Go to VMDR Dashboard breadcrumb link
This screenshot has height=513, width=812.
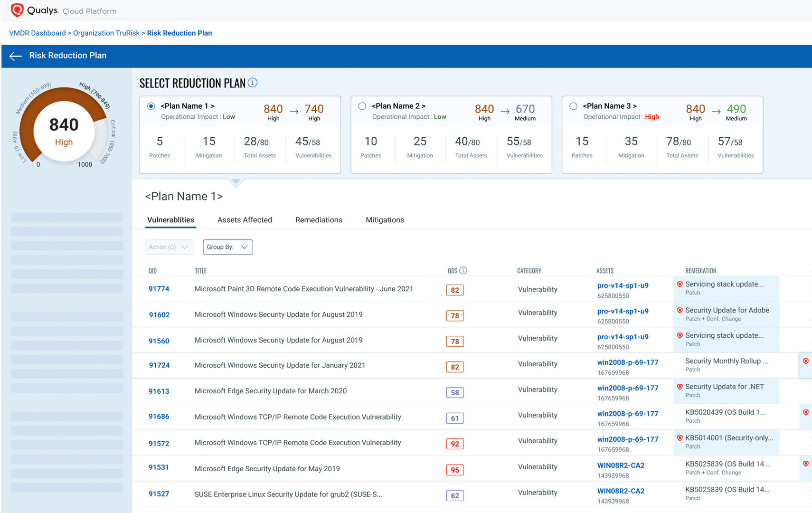coord(38,33)
